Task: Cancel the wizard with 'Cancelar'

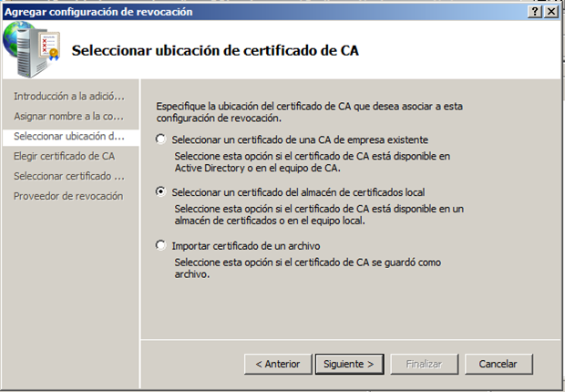Action: click(x=498, y=364)
